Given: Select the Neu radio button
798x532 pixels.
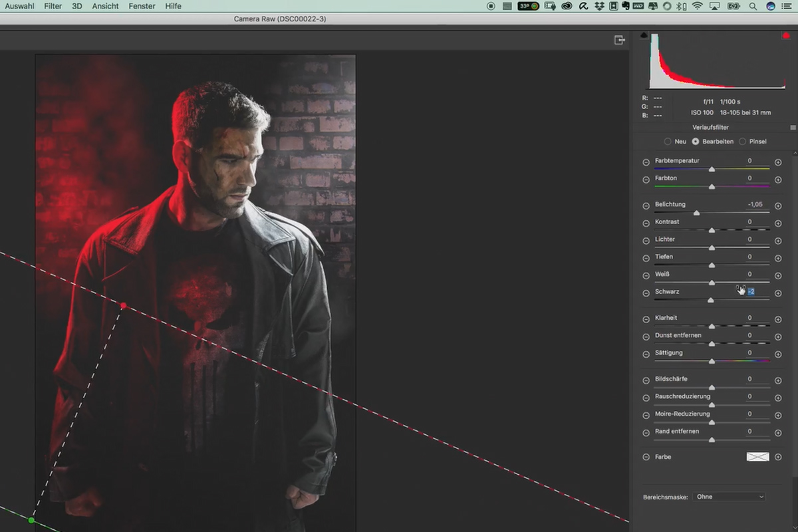Looking at the screenshot, I should coord(668,142).
